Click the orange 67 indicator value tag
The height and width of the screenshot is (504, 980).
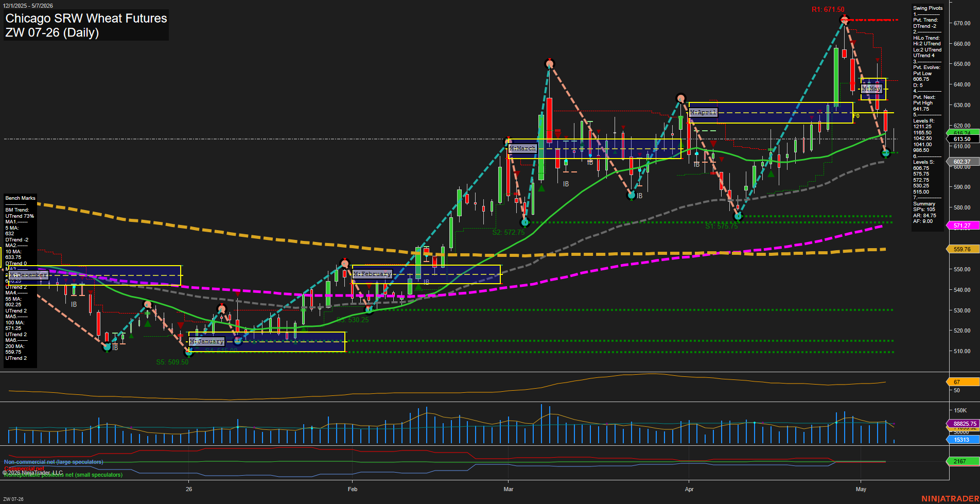[962, 382]
